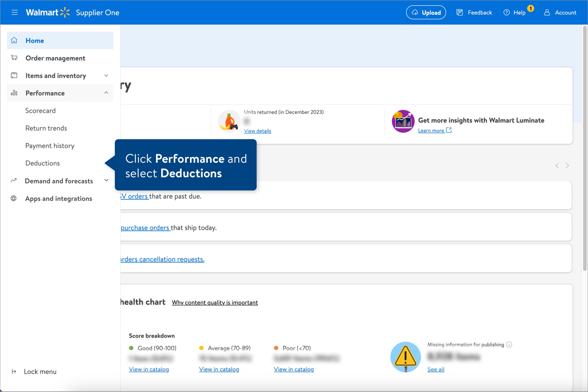The height and width of the screenshot is (392, 588).
Task: Open the Account menu
Action: click(x=560, y=12)
